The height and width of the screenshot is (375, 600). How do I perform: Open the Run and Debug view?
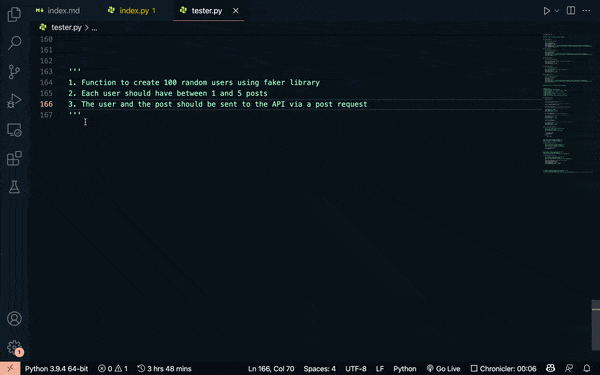click(x=14, y=101)
